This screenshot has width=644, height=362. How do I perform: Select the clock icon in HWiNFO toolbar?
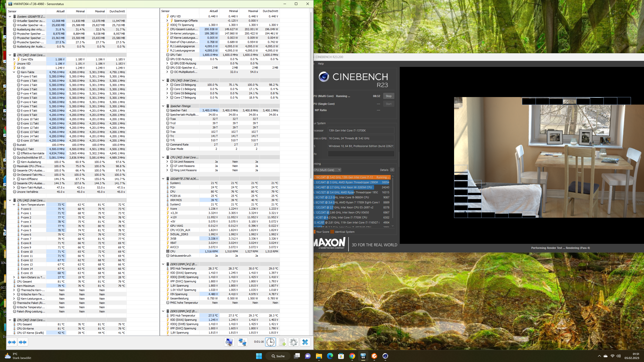tap(270, 342)
